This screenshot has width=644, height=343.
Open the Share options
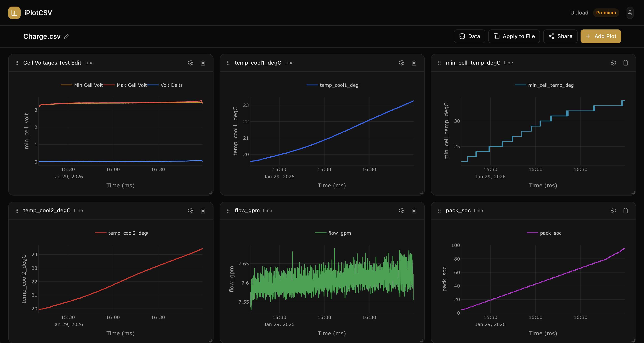[x=560, y=36]
